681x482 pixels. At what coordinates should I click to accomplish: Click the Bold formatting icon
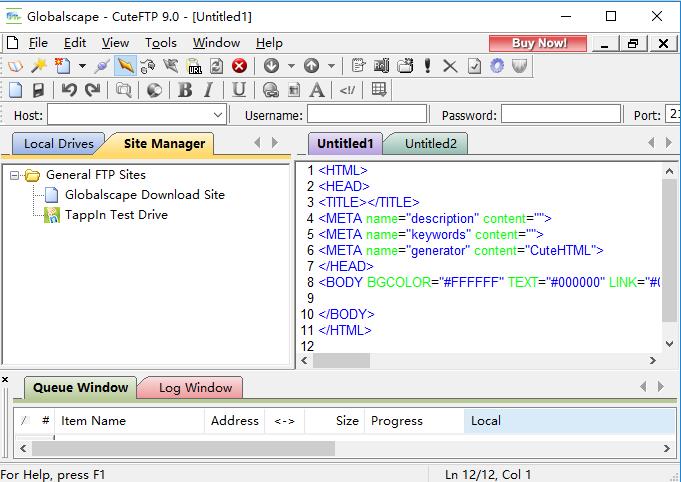(x=184, y=90)
